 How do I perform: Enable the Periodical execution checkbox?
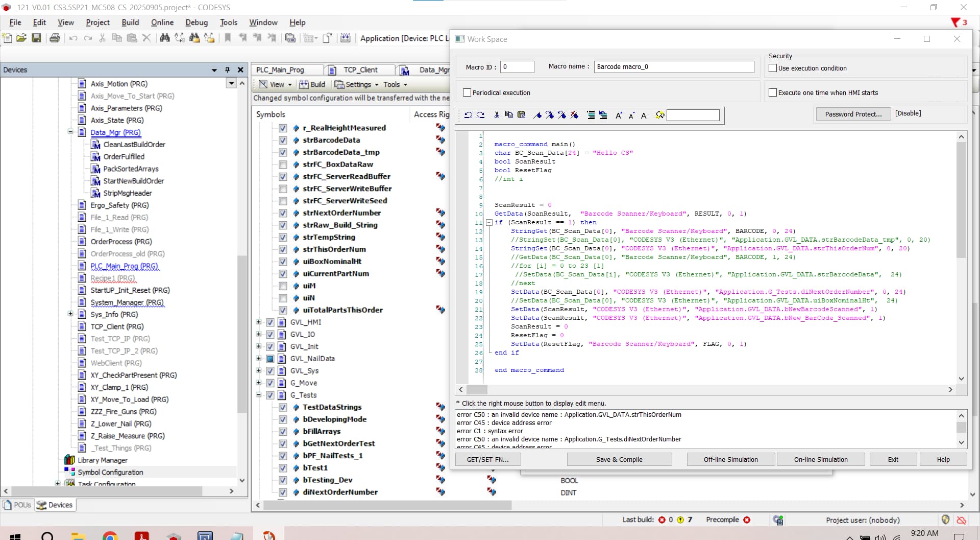[x=467, y=92]
